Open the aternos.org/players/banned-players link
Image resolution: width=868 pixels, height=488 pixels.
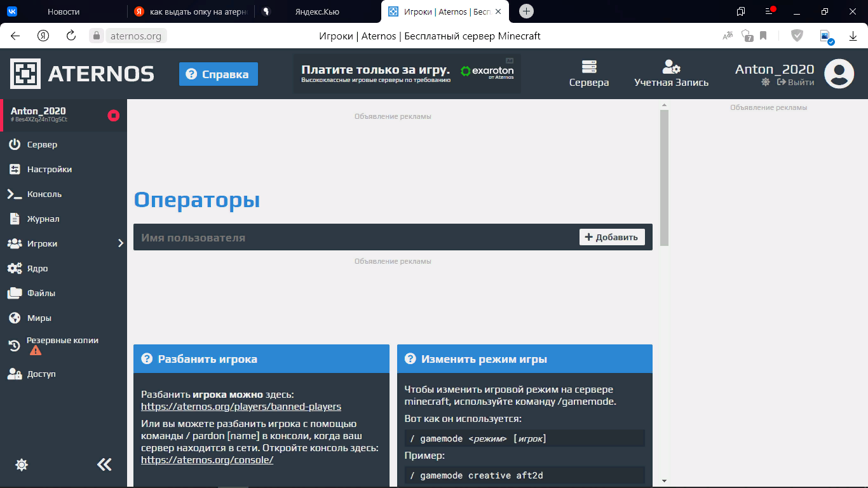click(241, 407)
